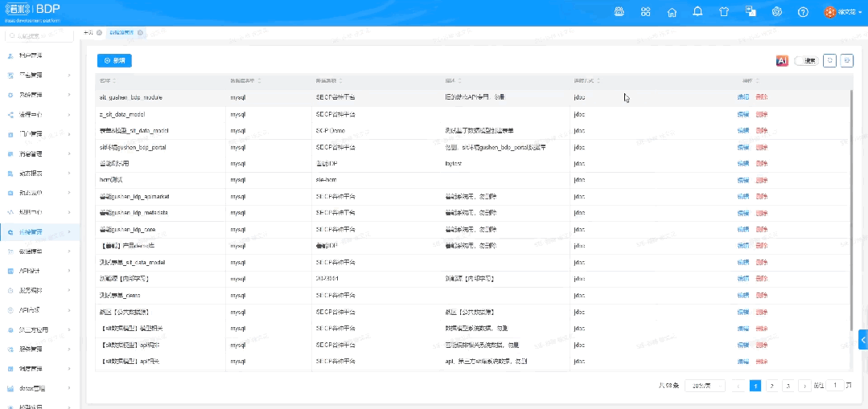
Task: Select the gushen_ldp_apimarket name cell
Action: click(x=134, y=197)
